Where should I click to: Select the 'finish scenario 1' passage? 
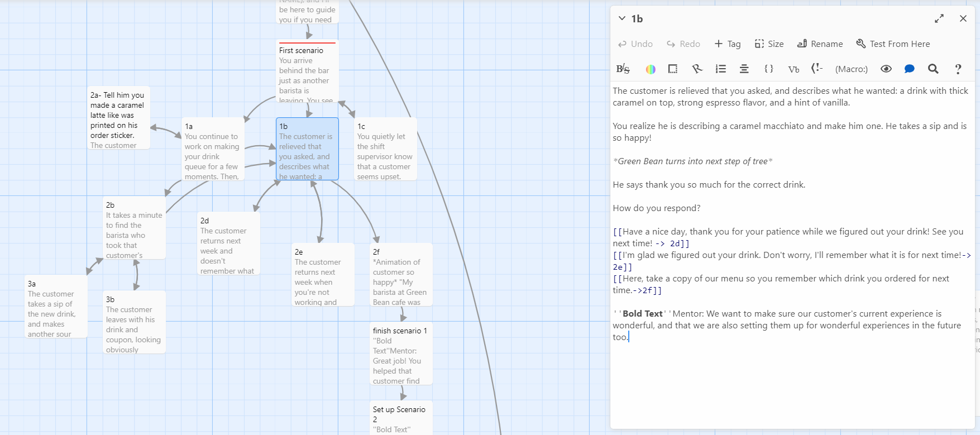tap(401, 353)
